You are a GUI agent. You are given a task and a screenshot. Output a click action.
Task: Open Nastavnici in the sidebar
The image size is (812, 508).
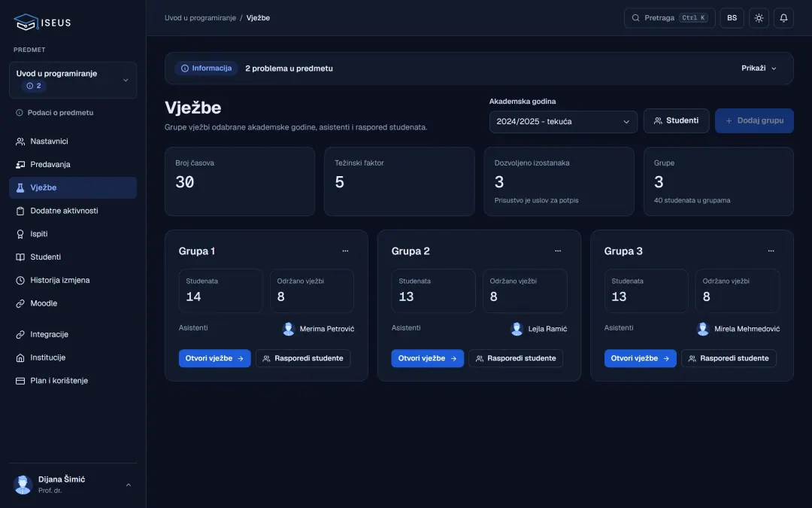(x=73, y=141)
